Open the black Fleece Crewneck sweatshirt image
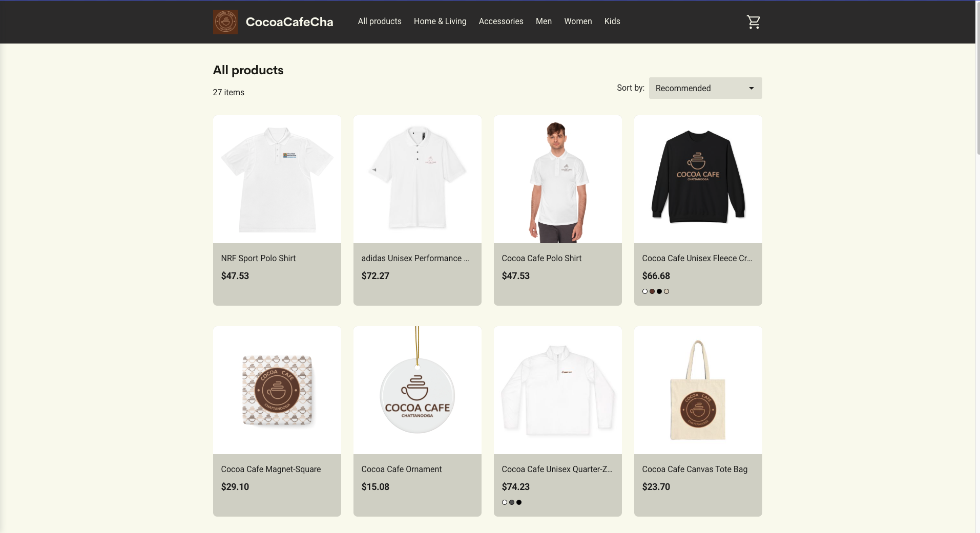This screenshot has width=980, height=533. (698, 179)
